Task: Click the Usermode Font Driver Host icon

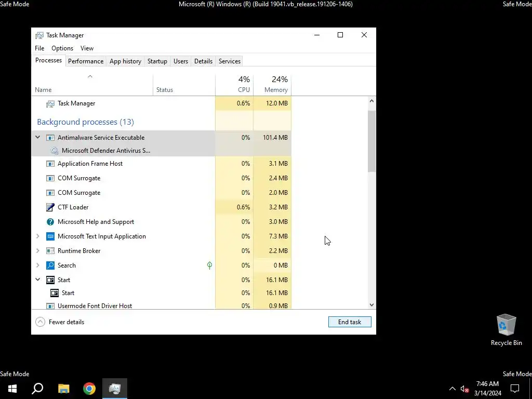Action: click(x=50, y=306)
